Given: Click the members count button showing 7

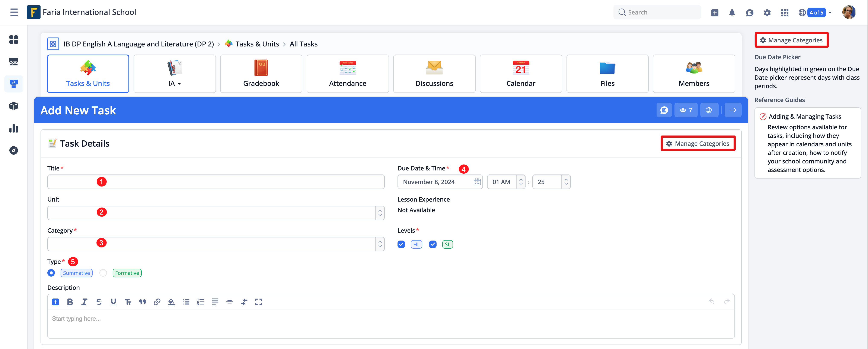Looking at the screenshot, I should tap(686, 110).
